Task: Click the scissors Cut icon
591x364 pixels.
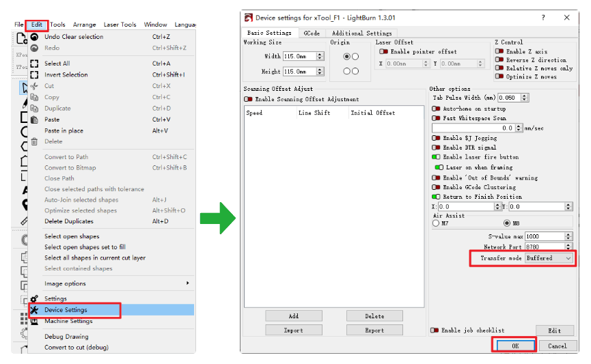Action: [34, 86]
